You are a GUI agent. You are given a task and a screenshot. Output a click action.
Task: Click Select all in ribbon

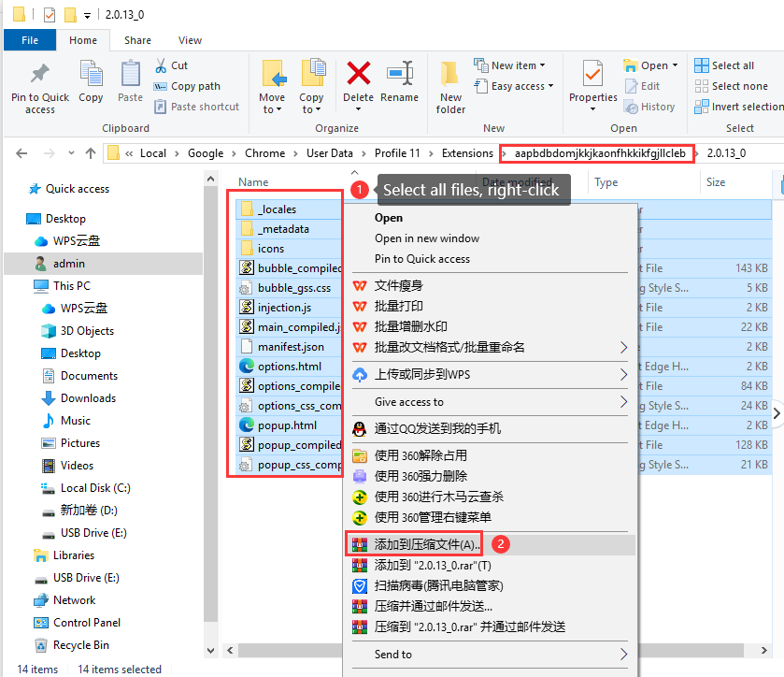(724, 65)
